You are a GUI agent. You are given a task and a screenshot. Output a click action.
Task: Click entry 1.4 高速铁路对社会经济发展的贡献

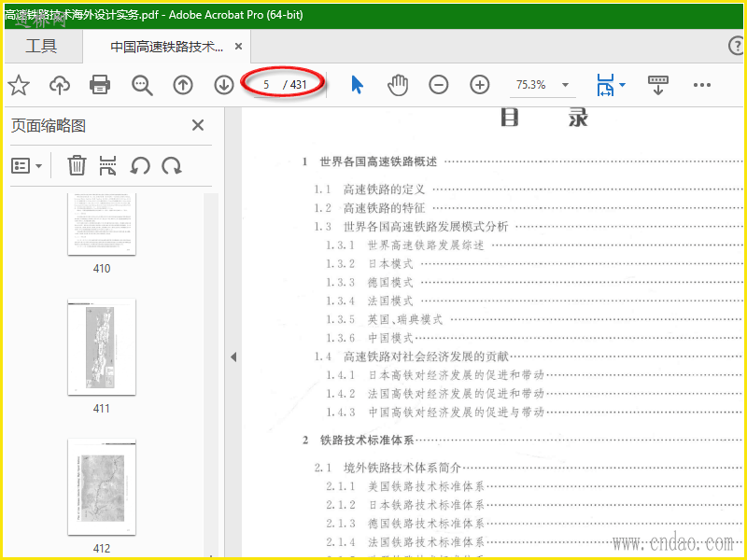point(411,357)
